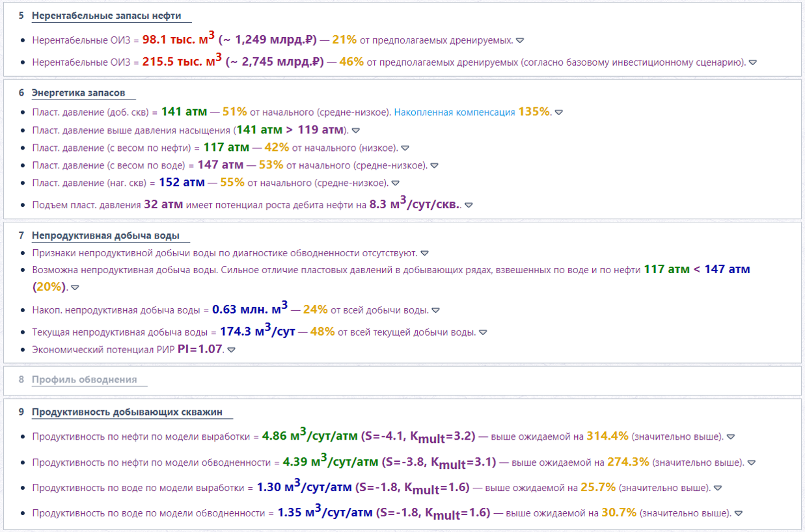Viewport: 805px width, 532px height.
Task: Select the value '0.63 млн. м3'
Action: 250,310
